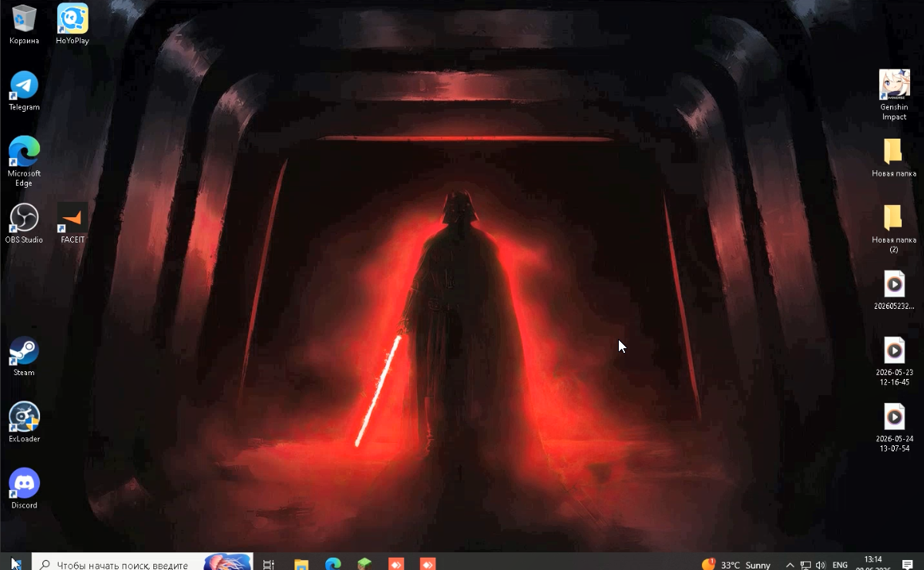
Task: Open the Корзина recycle bin icon
Action: [24, 24]
